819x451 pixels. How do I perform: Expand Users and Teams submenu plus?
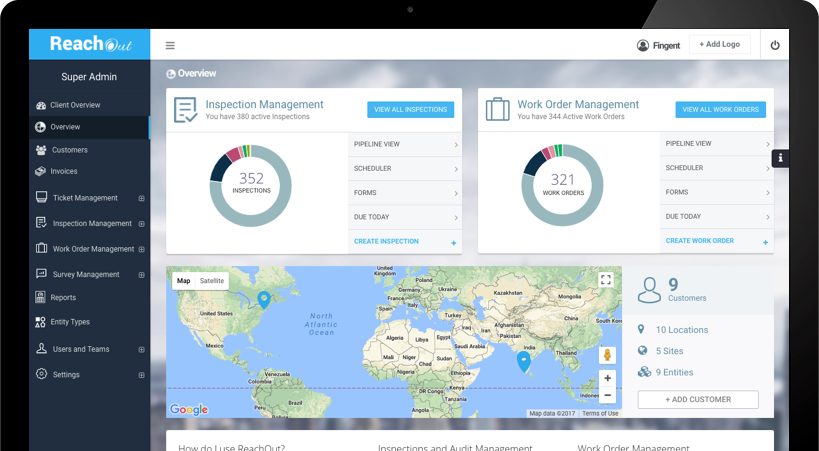pos(142,350)
